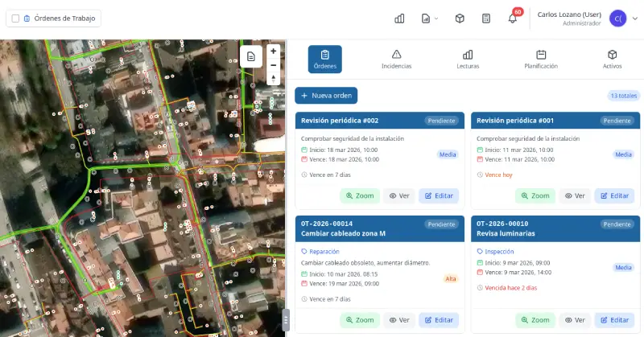This screenshot has height=337, width=644.
Task: Zoom in the map with plus button
Action: [x=273, y=51]
